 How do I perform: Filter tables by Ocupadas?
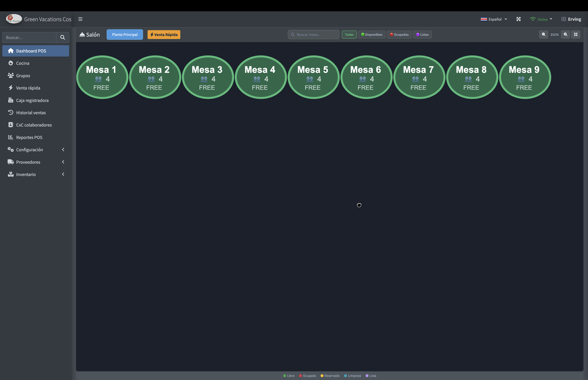(x=399, y=35)
